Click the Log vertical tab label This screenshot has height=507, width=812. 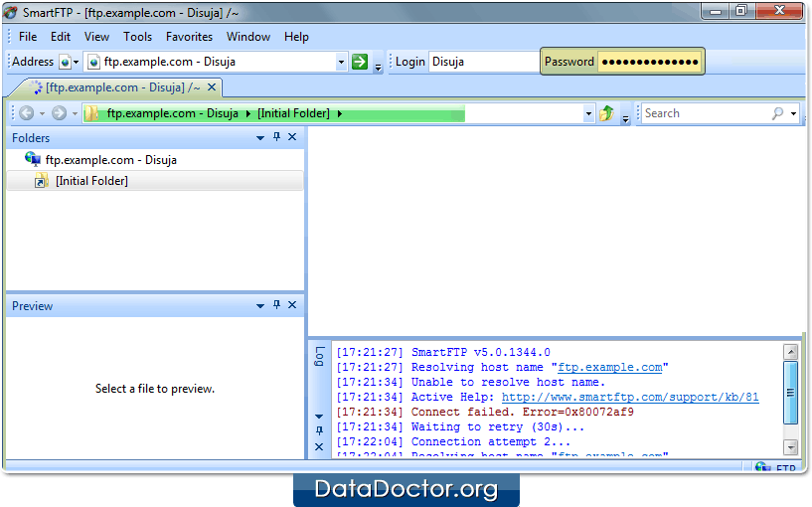pos(319,356)
